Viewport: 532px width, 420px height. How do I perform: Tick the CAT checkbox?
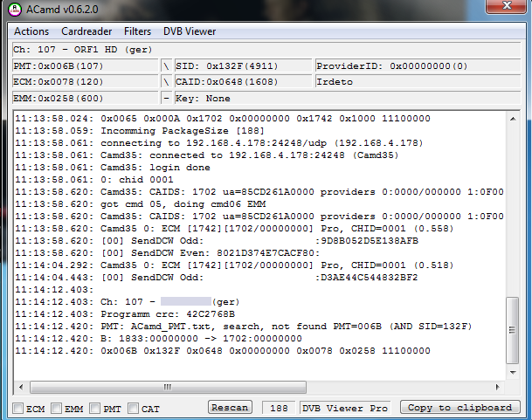(134, 408)
